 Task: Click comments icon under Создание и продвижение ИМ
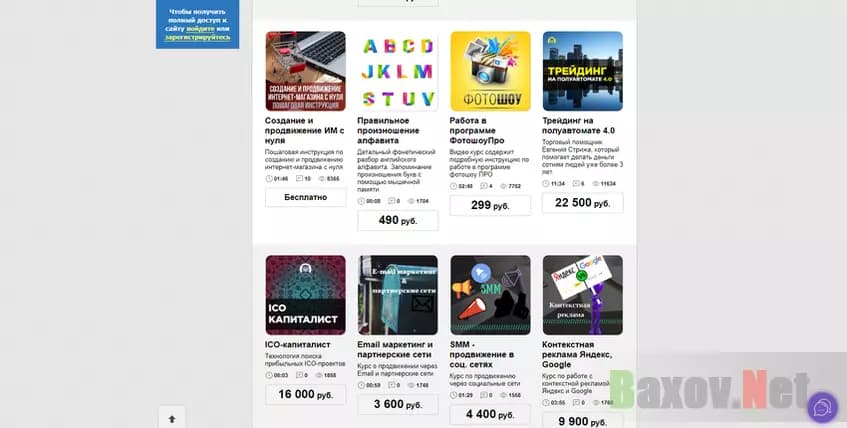[299, 178]
